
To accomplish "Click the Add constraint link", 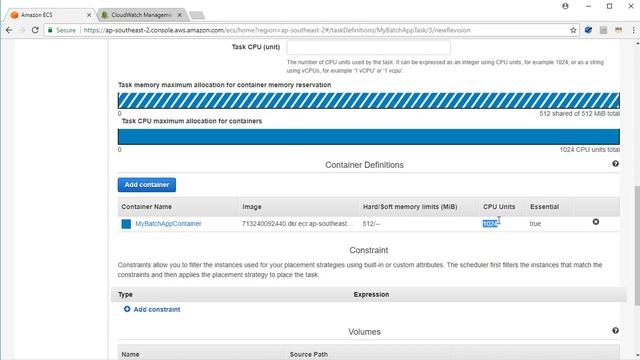I will tap(157, 309).
